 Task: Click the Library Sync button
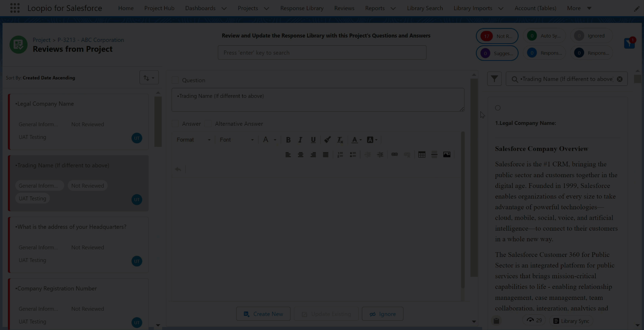coord(571,321)
